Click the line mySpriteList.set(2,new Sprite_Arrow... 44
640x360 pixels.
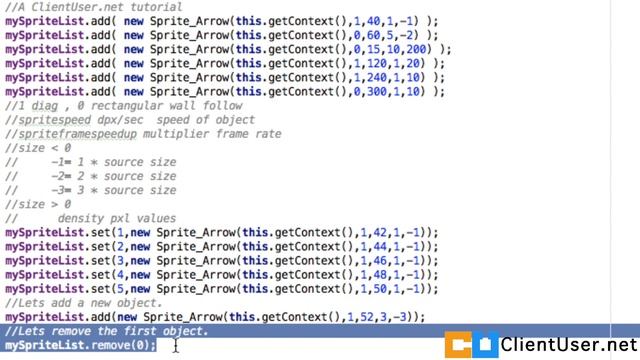(x=222, y=247)
